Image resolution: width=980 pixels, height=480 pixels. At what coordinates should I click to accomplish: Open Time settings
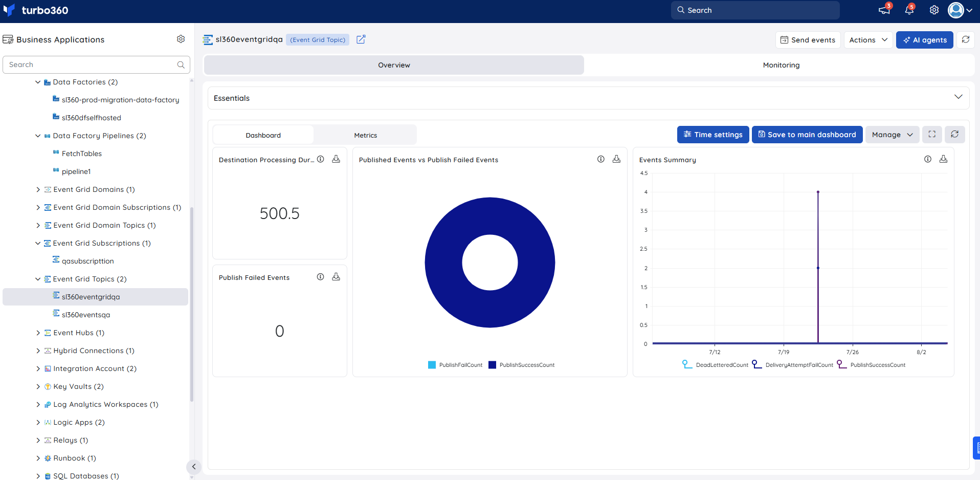pyautogui.click(x=713, y=135)
